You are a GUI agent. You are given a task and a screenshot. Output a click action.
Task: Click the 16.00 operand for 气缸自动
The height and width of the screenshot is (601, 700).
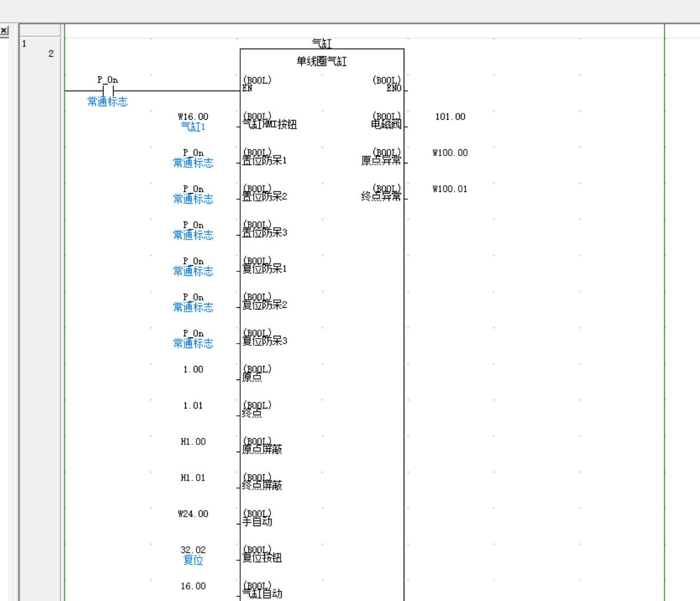pos(193,586)
